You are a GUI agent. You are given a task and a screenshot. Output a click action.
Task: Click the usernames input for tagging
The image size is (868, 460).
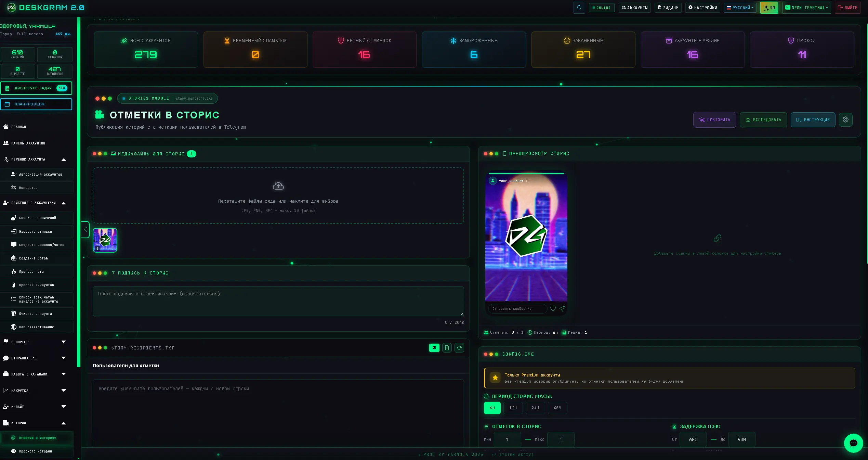click(x=278, y=413)
